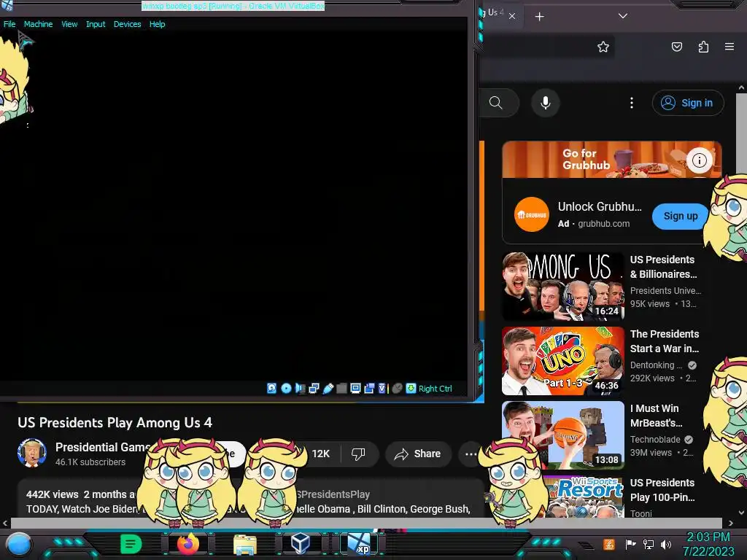Click the USB devices icon in VirtualBox status bar
747x560 pixels.
pos(328,389)
